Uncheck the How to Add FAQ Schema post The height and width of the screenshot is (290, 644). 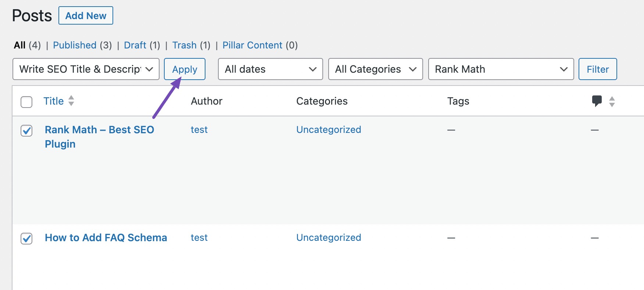click(26, 238)
